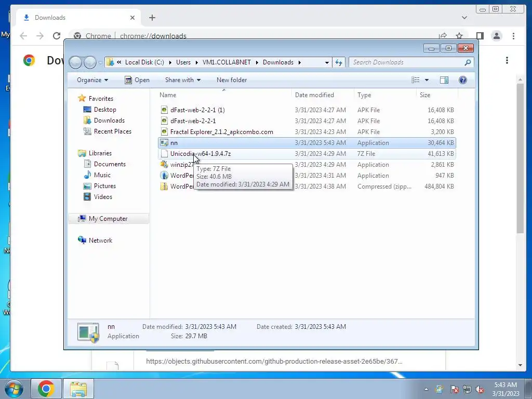The image size is (532, 399).
Task: Click New folder button
Action: click(x=232, y=80)
